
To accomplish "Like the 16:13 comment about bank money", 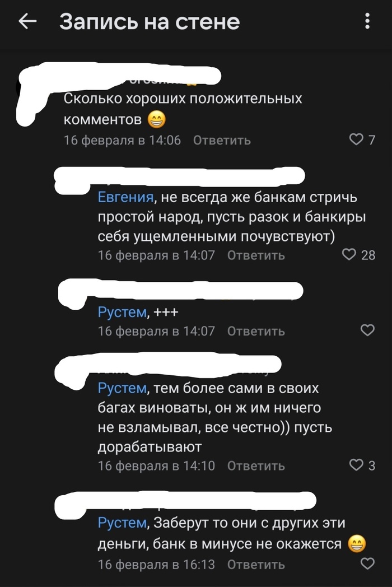I will point(367,563).
